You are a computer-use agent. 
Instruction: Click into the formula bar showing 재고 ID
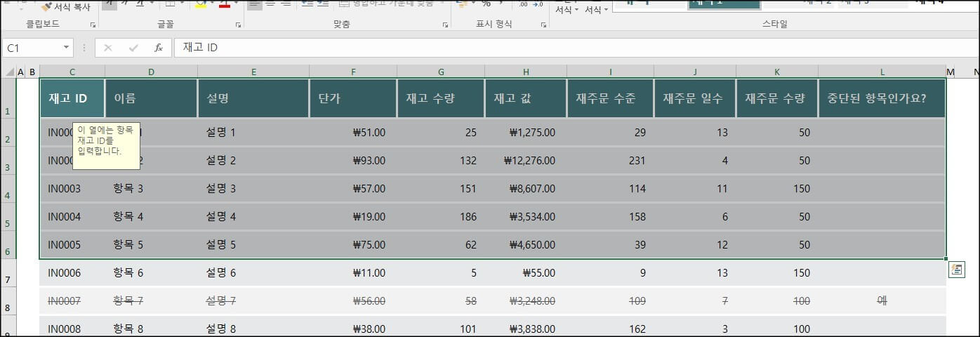(x=576, y=48)
